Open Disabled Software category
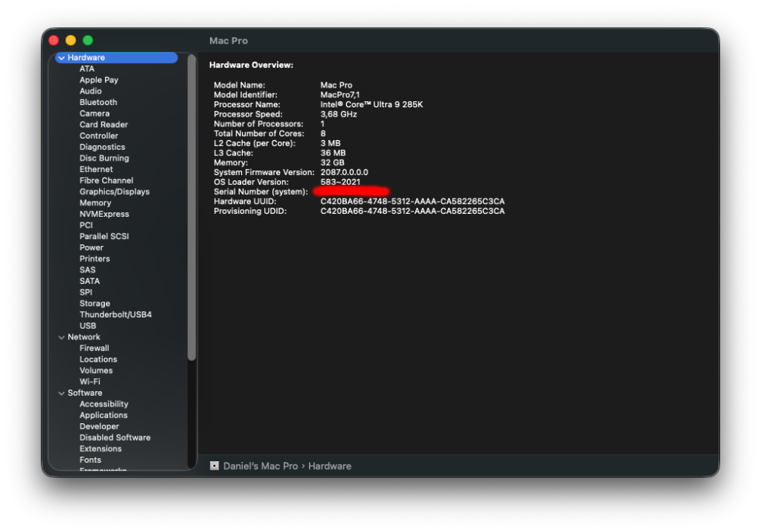This screenshot has height=532, width=761. [115, 438]
